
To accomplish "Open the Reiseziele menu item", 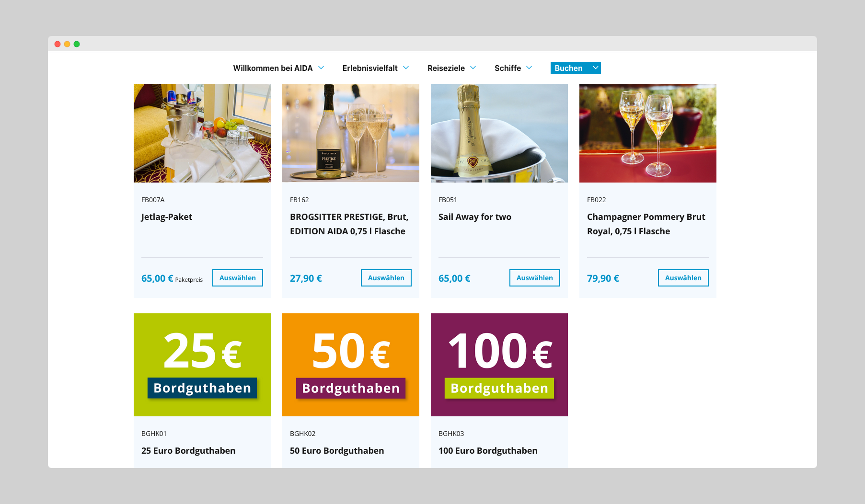I will [446, 68].
